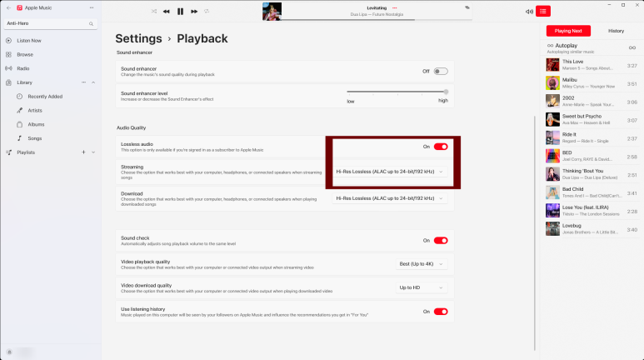
Task: Turn off Use listening history
Action: (x=441, y=312)
